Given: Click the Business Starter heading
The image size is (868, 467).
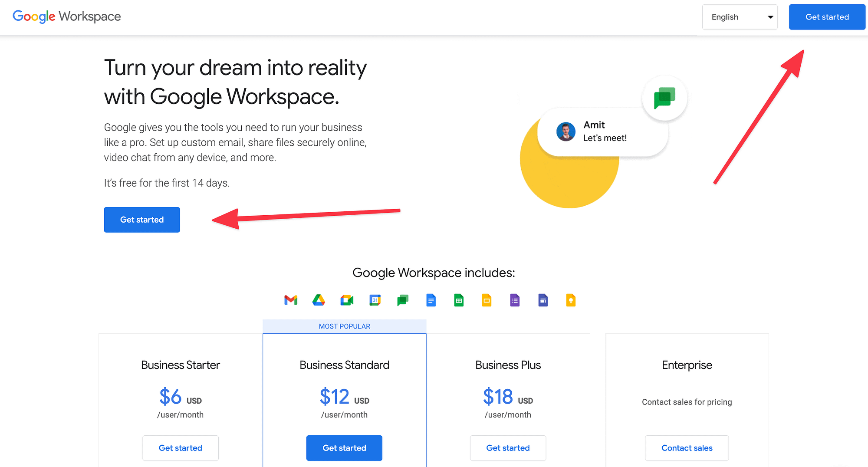Looking at the screenshot, I should tap(181, 365).
